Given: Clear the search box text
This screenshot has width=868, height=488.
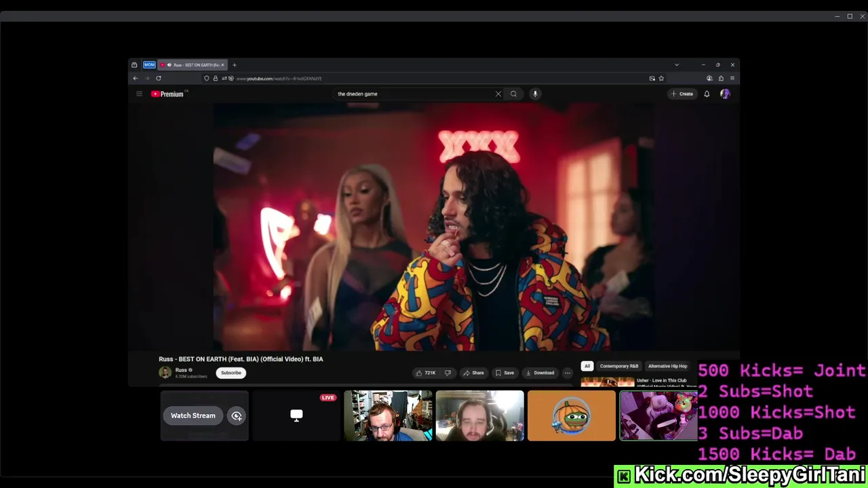Looking at the screenshot, I should click(x=498, y=94).
